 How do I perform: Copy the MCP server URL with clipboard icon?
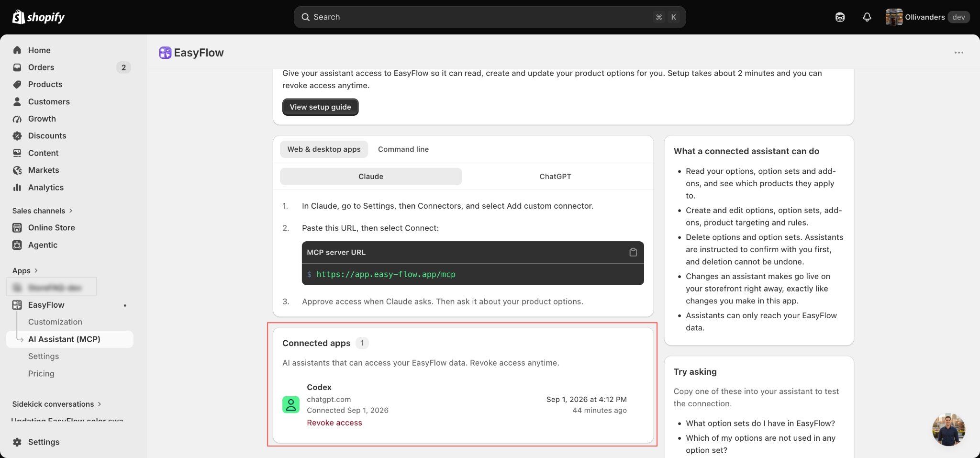tap(633, 252)
